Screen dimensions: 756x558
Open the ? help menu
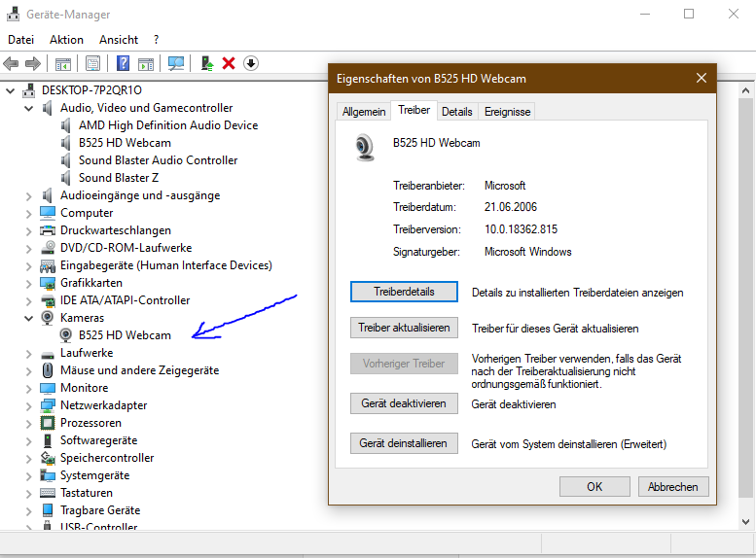point(156,40)
